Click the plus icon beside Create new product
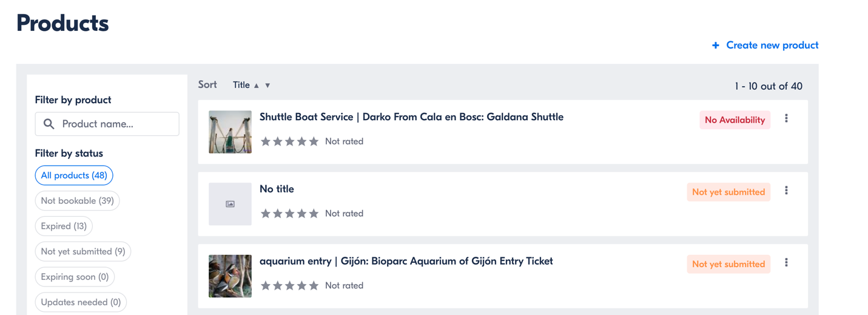The width and height of the screenshot is (868, 315). click(x=716, y=46)
